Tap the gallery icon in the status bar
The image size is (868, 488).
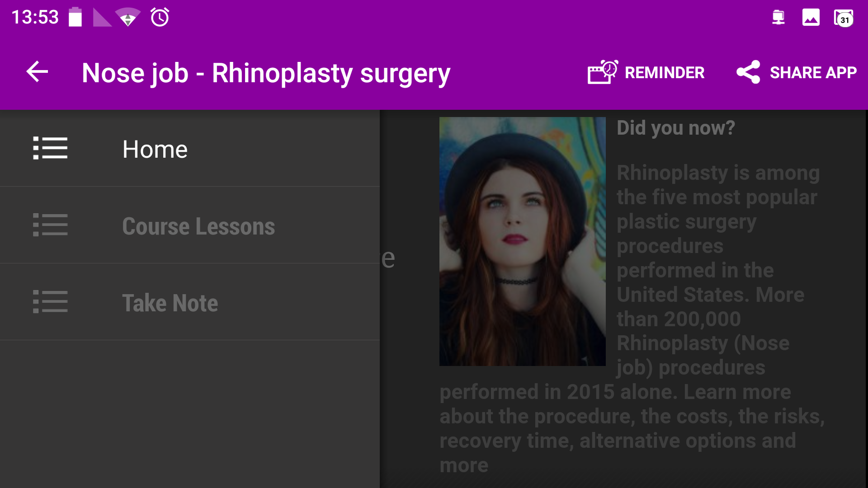(x=811, y=17)
